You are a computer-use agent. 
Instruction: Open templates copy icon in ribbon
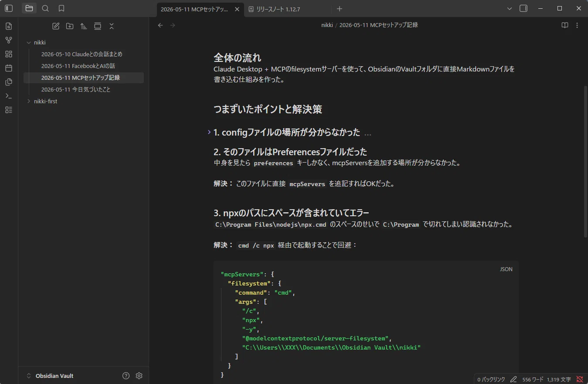pyautogui.click(x=9, y=82)
